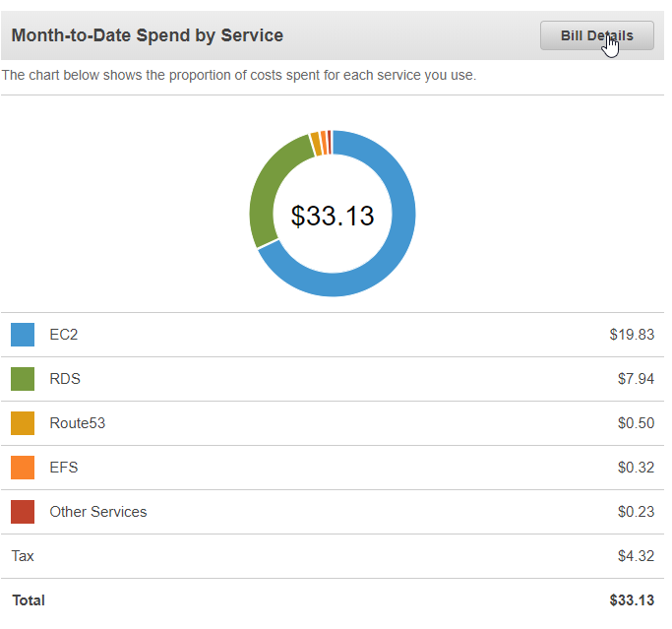672x629 pixels.
Task: Click the Tax row label
Action: click(23, 556)
